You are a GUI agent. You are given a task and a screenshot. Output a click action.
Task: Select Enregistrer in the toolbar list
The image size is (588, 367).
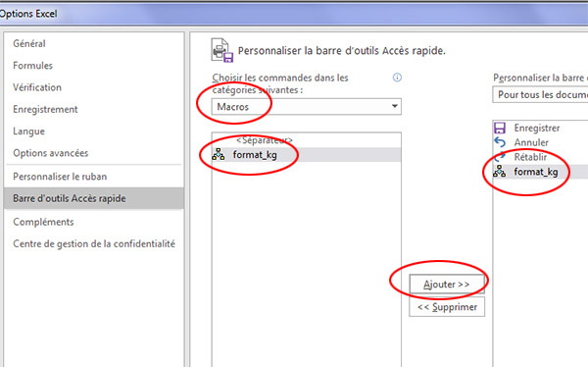[540, 129]
